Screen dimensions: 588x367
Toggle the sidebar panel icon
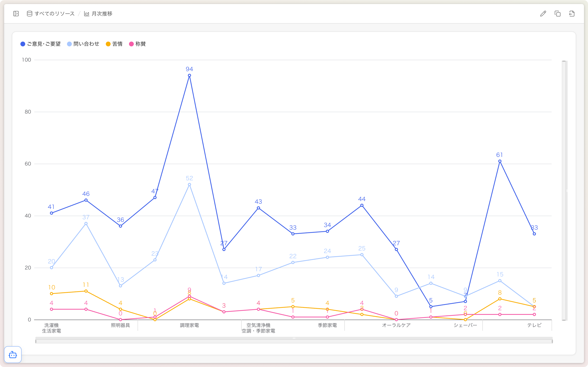pyautogui.click(x=16, y=14)
